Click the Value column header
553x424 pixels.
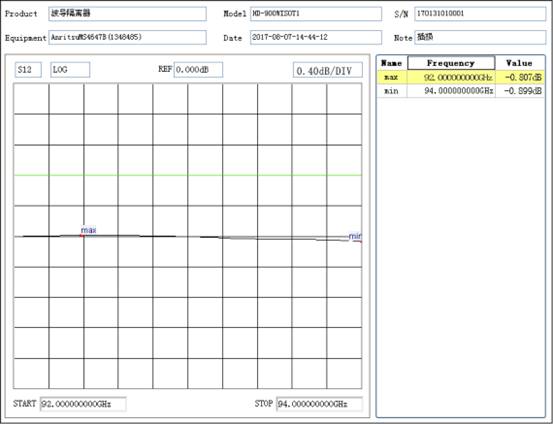tap(519, 63)
